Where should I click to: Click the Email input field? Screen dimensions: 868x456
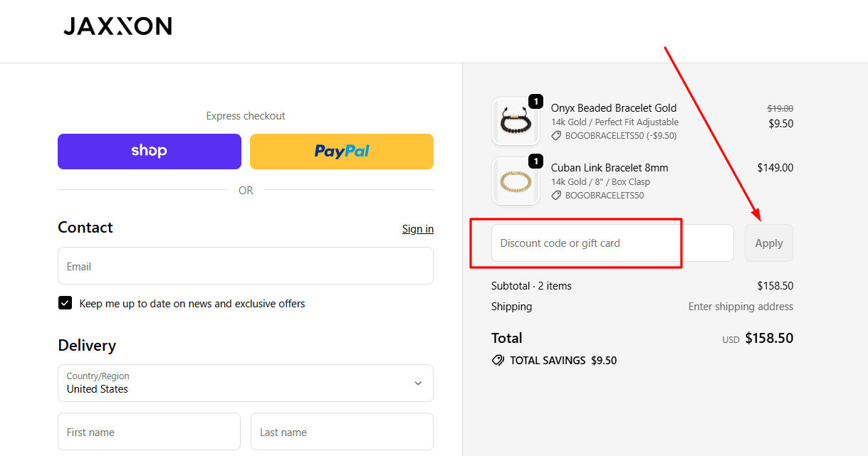pyautogui.click(x=245, y=265)
